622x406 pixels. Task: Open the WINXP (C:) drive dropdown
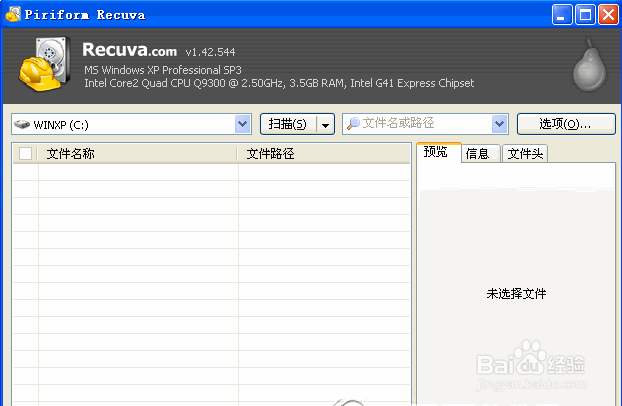tap(243, 124)
